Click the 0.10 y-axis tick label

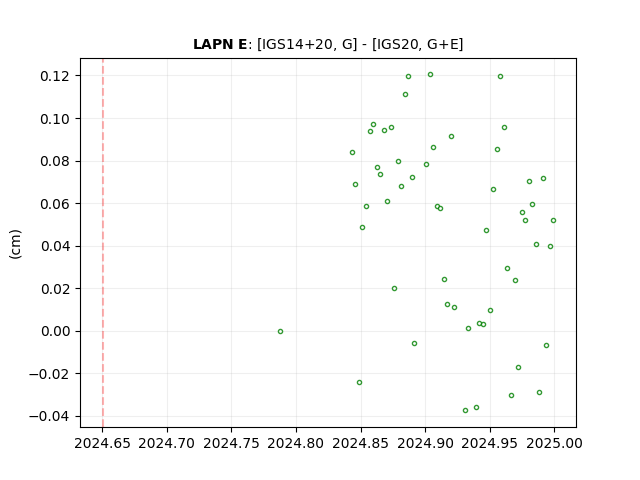click(55, 119)
